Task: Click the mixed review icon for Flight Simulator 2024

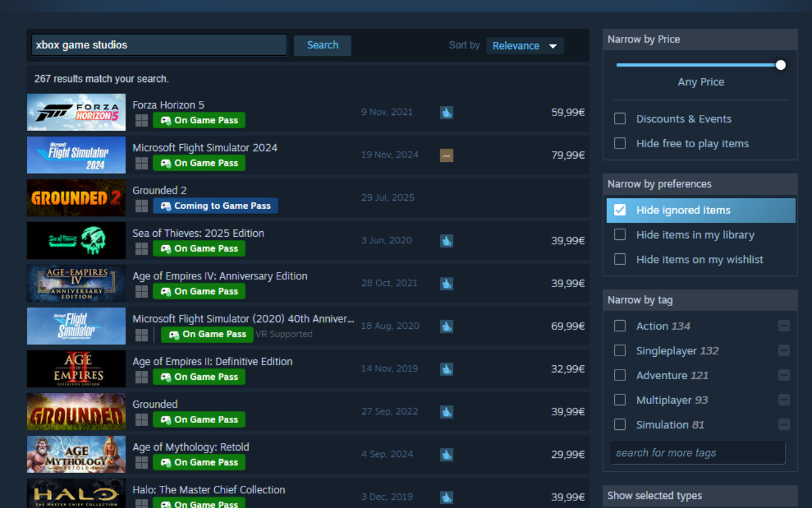Action: click(x=447, y=155)
